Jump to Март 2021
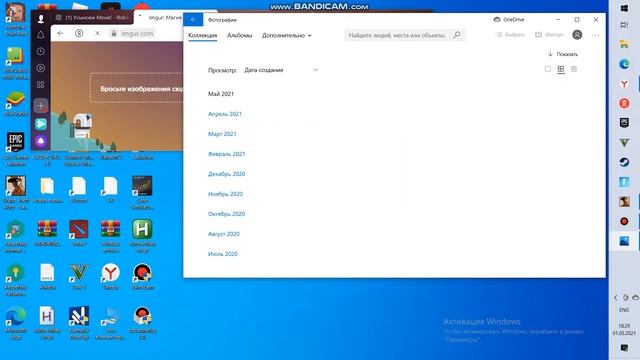 click(x=222, y=134)
